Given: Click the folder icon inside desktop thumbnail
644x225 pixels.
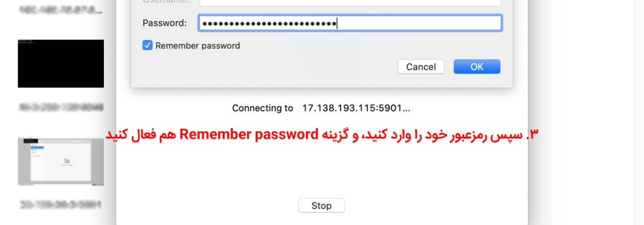Looking at the screenshot, I should tap(68, 161).
